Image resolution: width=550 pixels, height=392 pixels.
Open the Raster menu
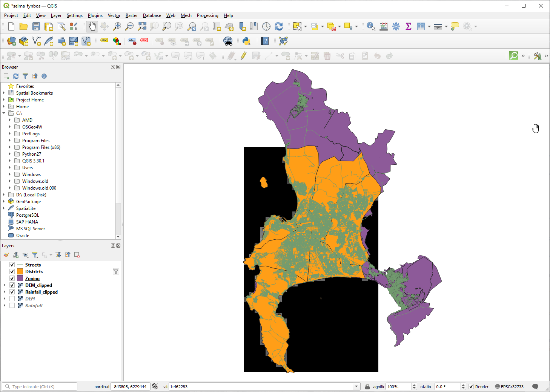131,15
